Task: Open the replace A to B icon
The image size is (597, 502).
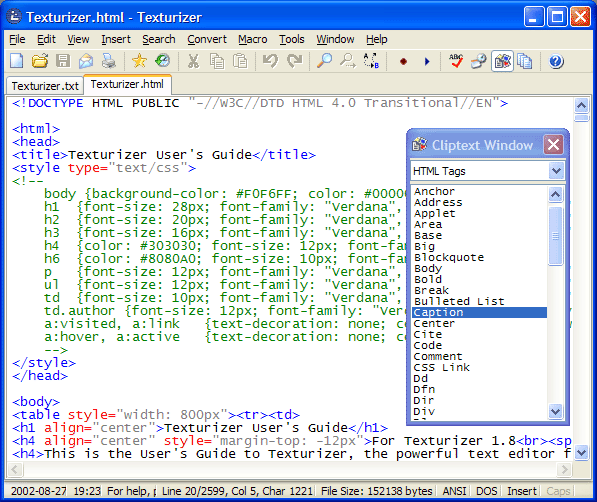Action: (371, 61)
